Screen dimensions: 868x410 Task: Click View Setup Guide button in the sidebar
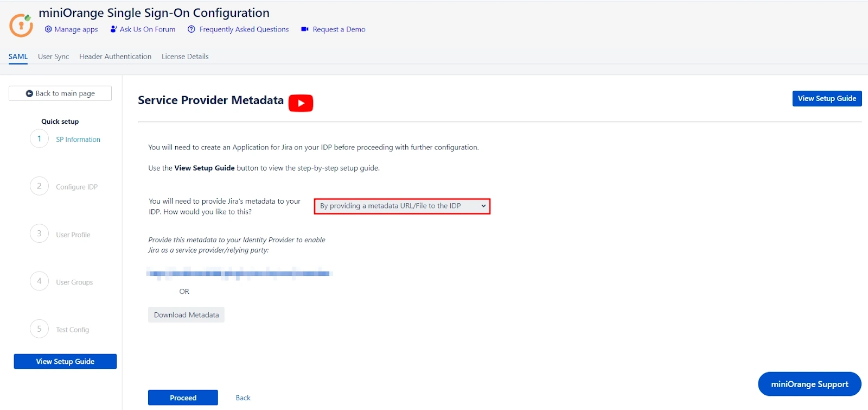(x=65, y=361)
